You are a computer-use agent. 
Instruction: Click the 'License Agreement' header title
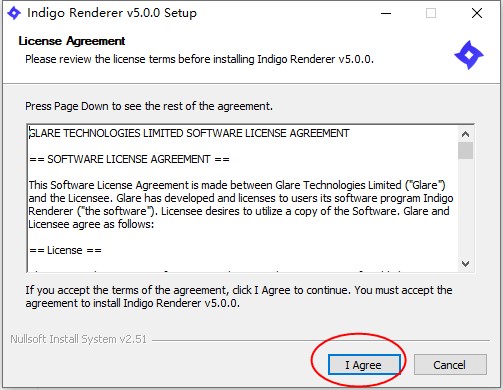pos(72,41)
